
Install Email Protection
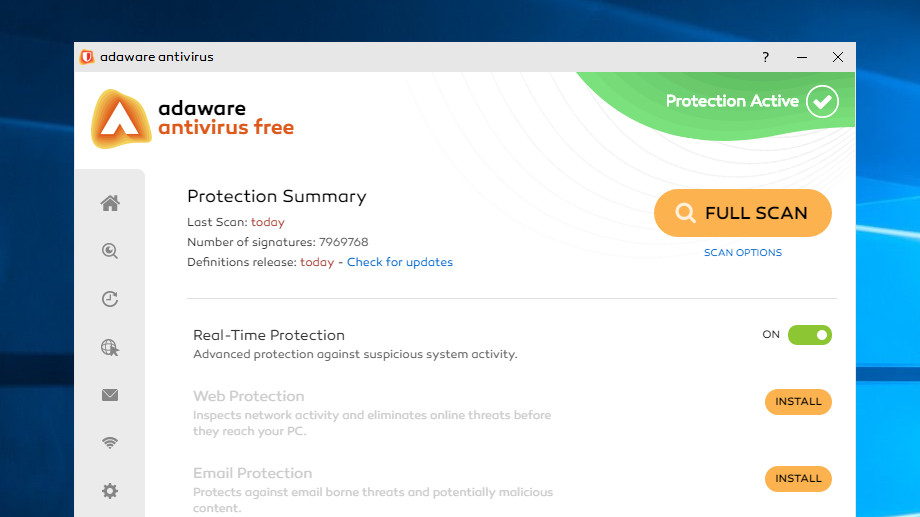798,479
